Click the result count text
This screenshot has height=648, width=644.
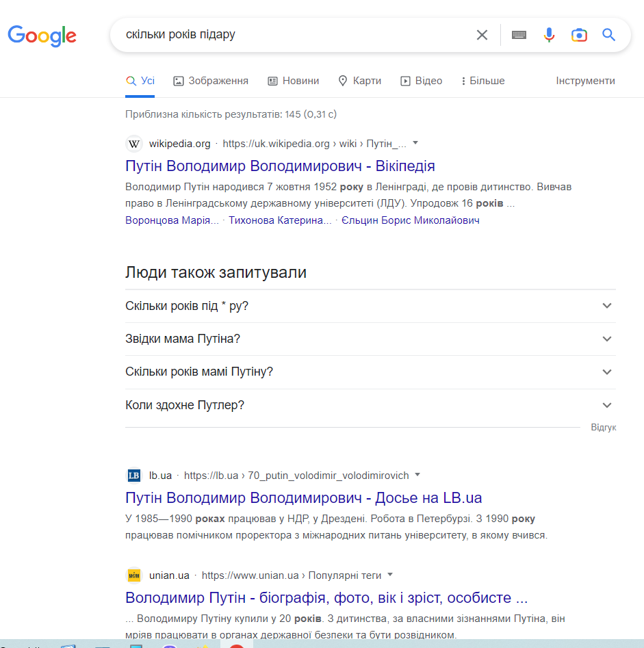231,114
